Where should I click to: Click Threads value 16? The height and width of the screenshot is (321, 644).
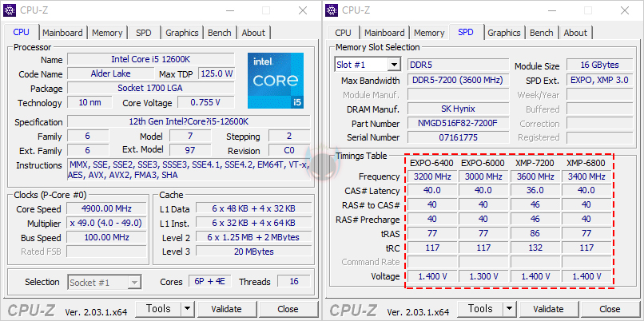pos(294,282)
